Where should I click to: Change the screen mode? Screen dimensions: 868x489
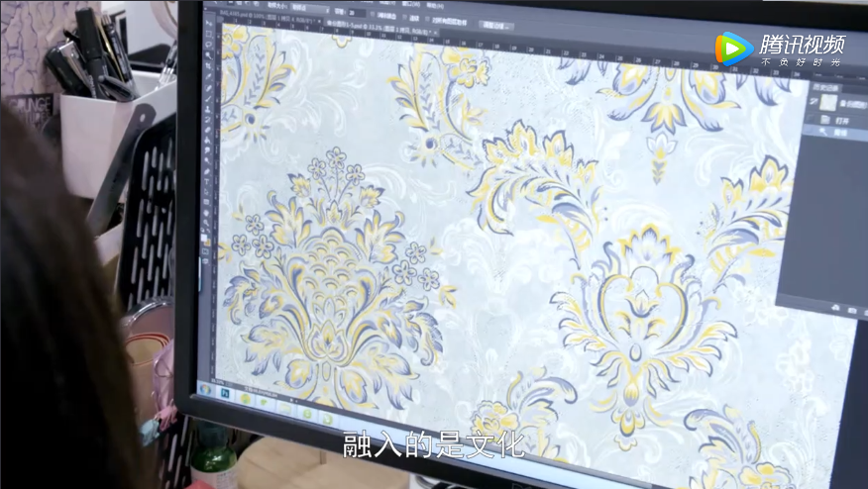[x=205, y=261]
